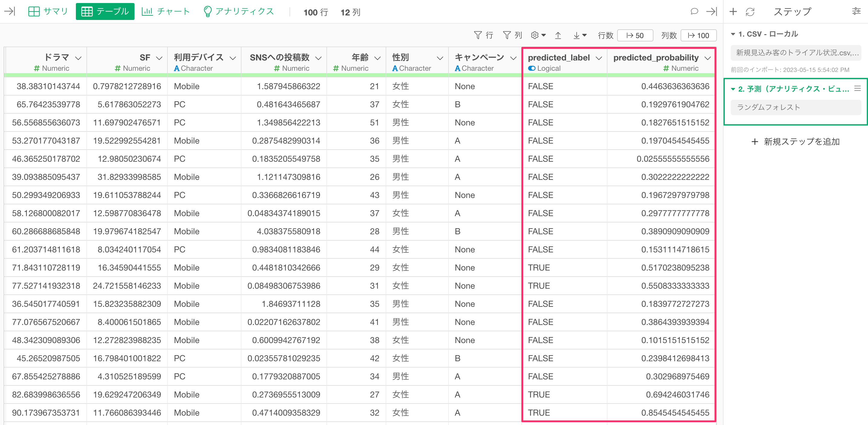
Task: Open the predicted_label column menu chevron
Action: [x=599, y=58]
